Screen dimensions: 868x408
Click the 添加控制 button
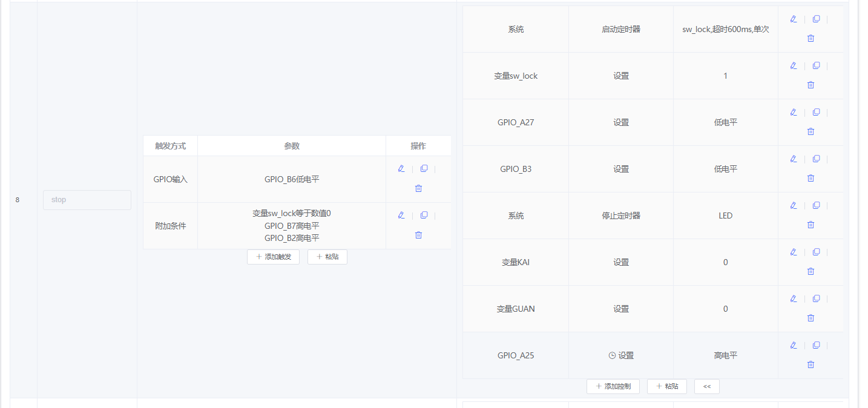(x=613, y=386)
